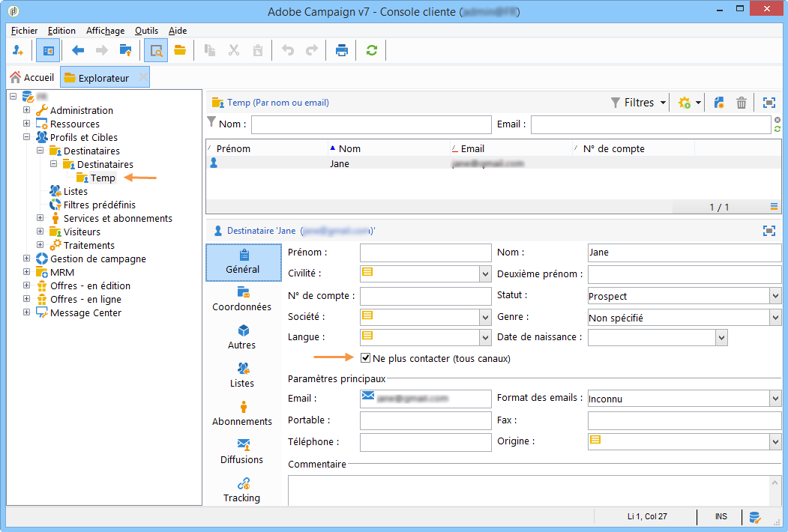The width and height of the screenshot is (788, 532).
Task: Click the undo arrow icon
Action: 287,50
